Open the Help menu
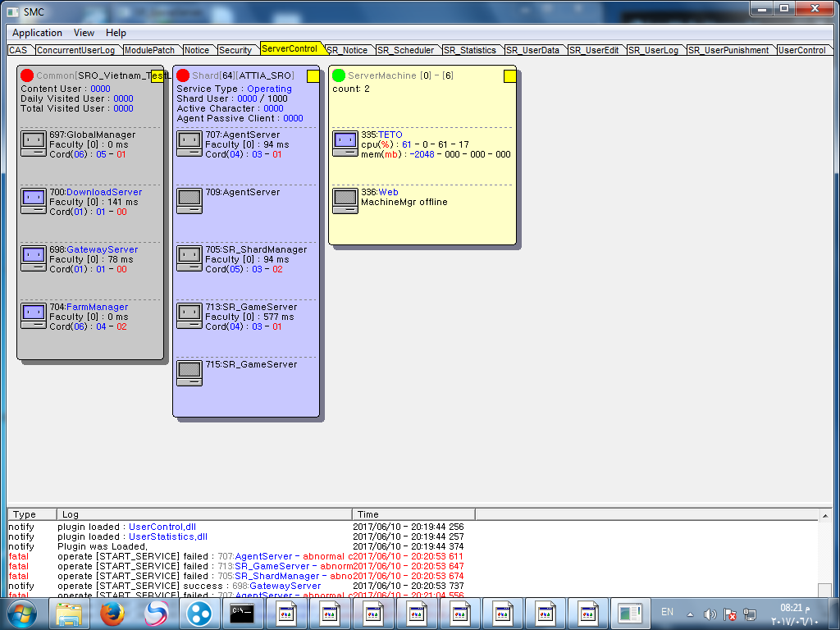 (x=116, y=33)
